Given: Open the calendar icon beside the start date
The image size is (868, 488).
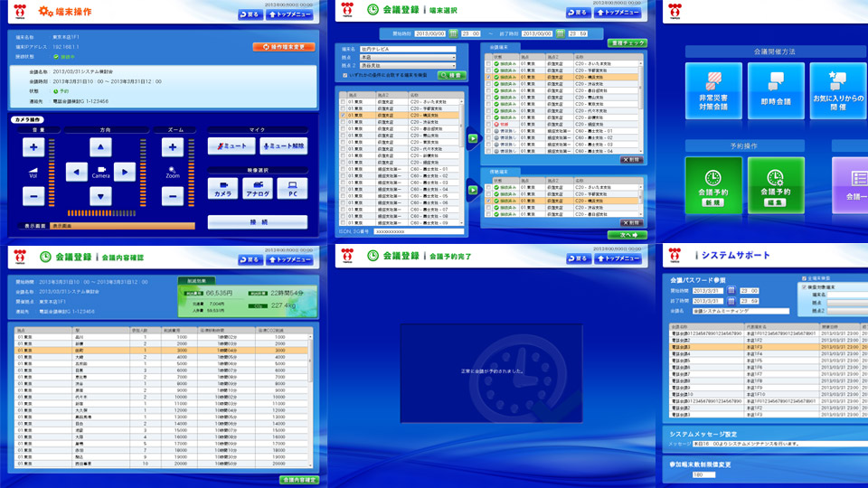Looking at the screenshot, I should 455,33.
